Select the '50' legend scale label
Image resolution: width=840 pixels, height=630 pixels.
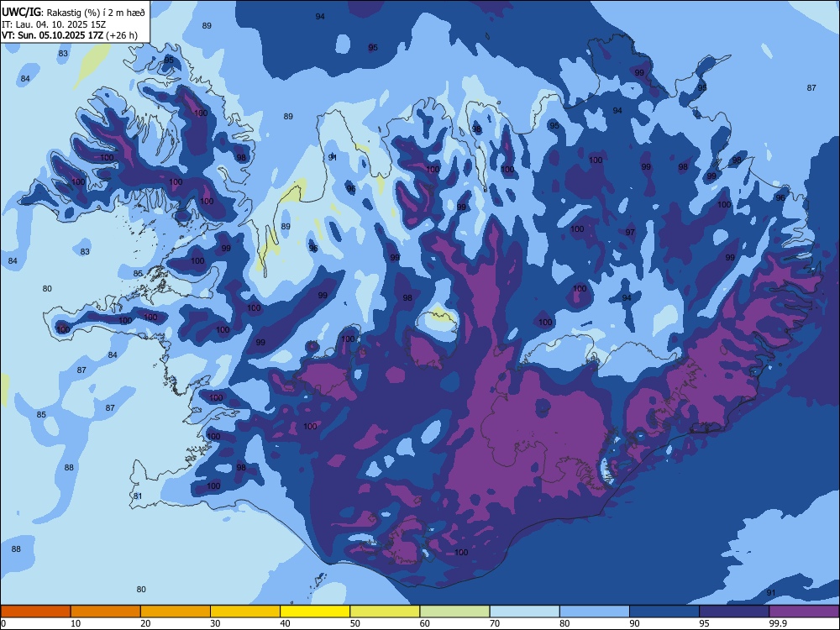click(355, 623)
